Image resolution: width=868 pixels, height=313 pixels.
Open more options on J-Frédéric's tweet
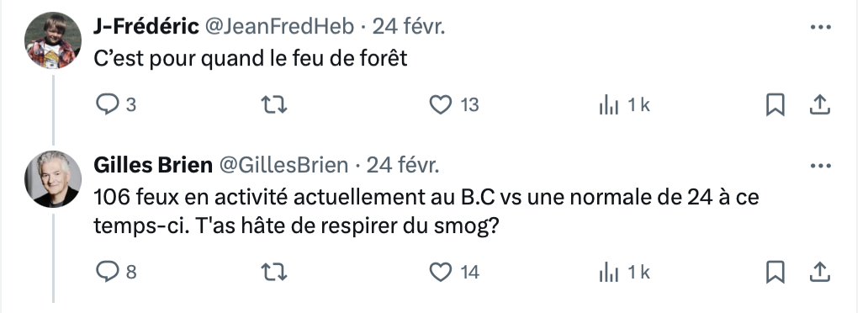click(820, 27)
